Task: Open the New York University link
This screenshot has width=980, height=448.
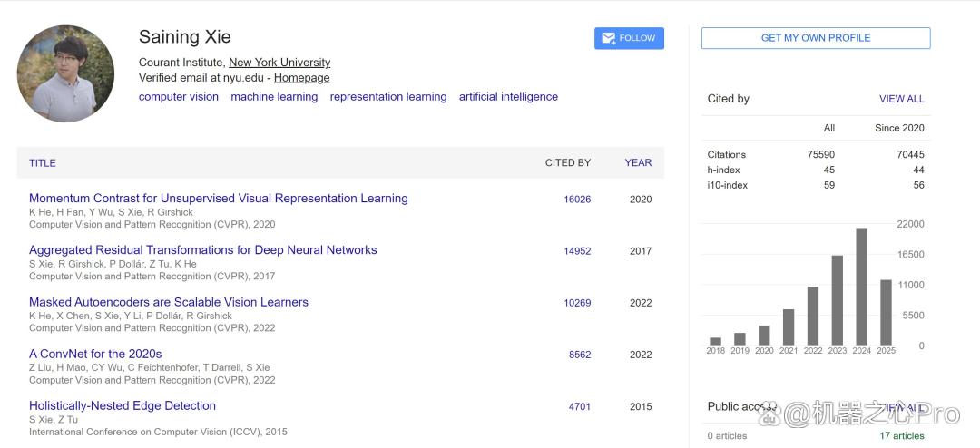Action: tap(279, 63)
